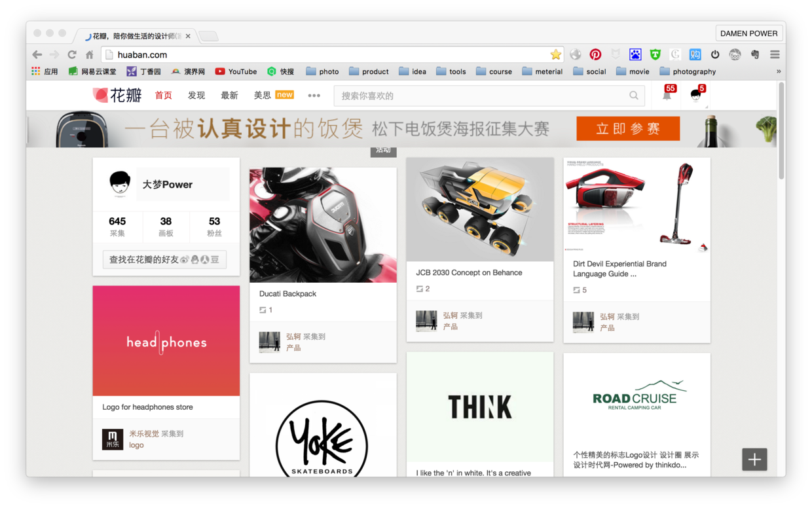Expand the tools bookmarks folder

click(x=451, y=71)
